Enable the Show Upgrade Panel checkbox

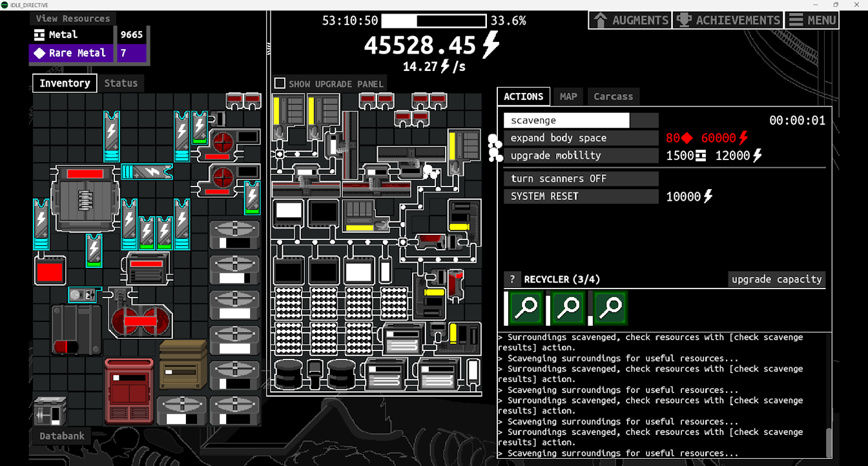click(x=280, y=83)
